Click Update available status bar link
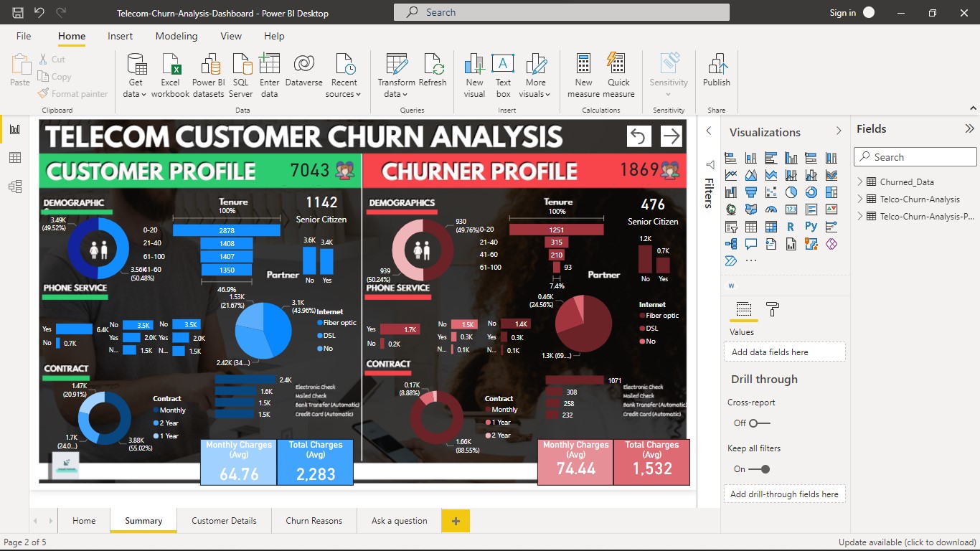This screenshot has height=551, width=980. click(907, 542)
